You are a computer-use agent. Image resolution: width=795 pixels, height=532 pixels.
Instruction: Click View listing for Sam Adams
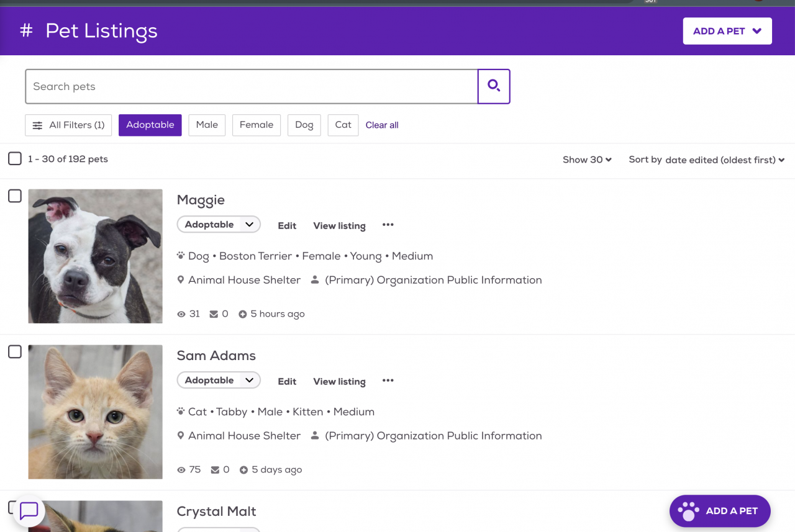339,382
